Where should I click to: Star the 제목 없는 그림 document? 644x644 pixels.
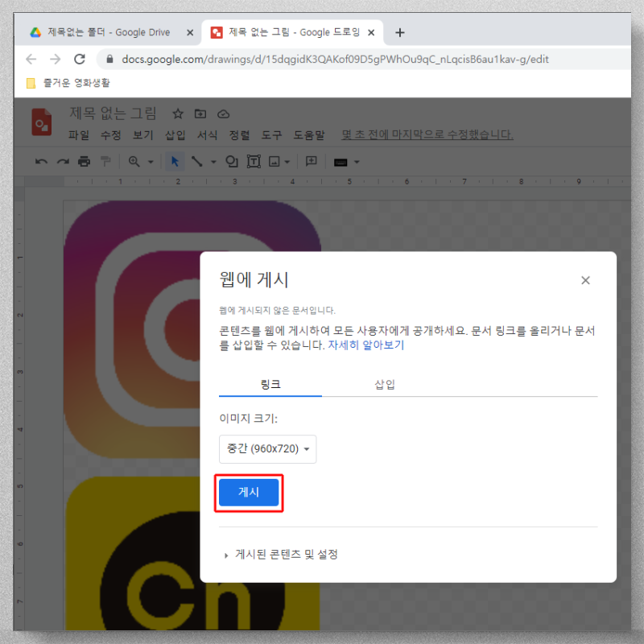coord(178,114)
